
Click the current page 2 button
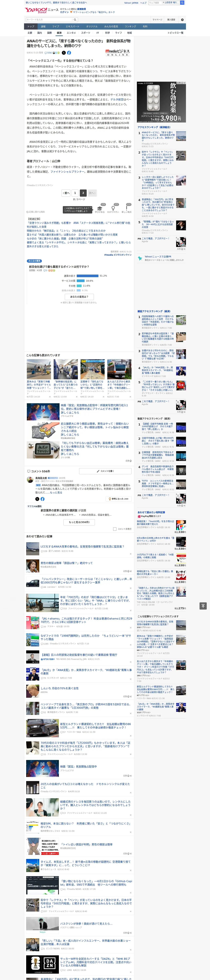pyautogui.click(x=83, y=193)
